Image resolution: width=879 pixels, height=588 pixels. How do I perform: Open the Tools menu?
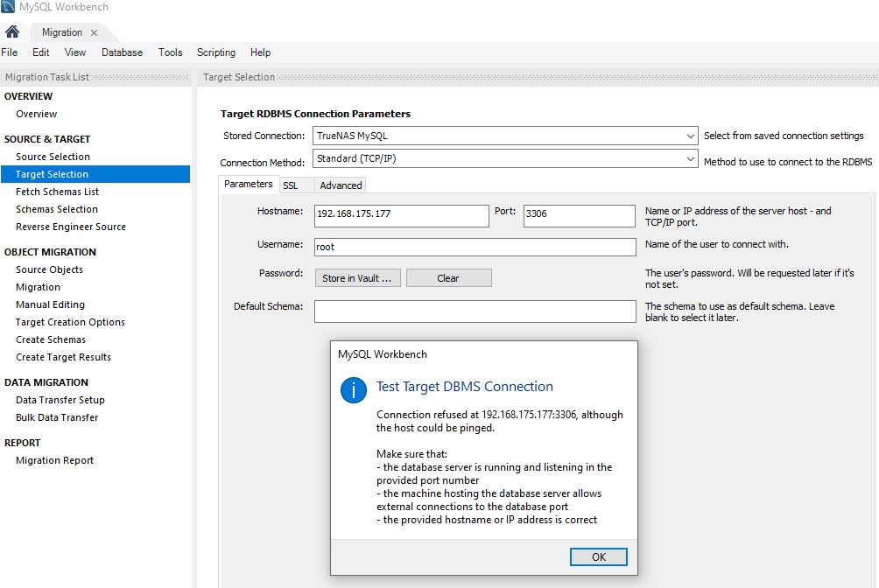tap(171, 52)
